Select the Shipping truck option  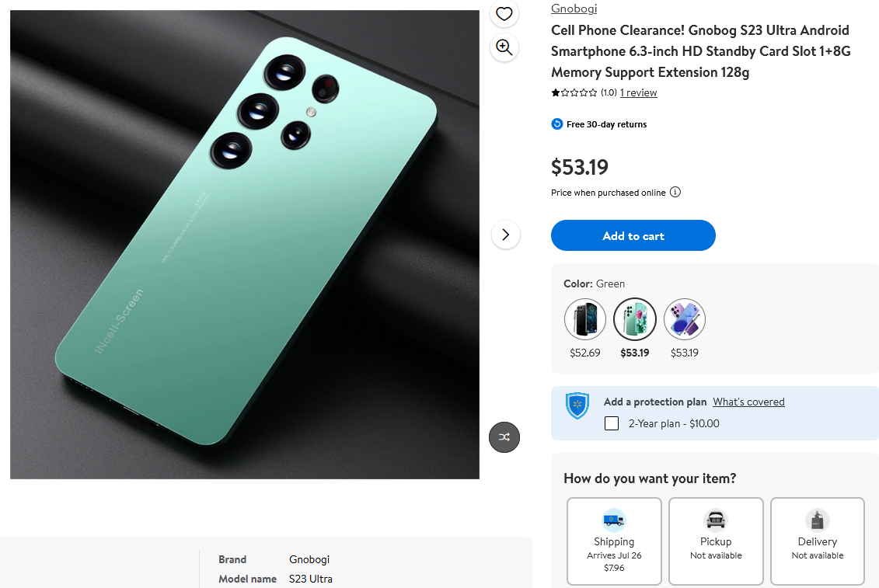[614, 541]
